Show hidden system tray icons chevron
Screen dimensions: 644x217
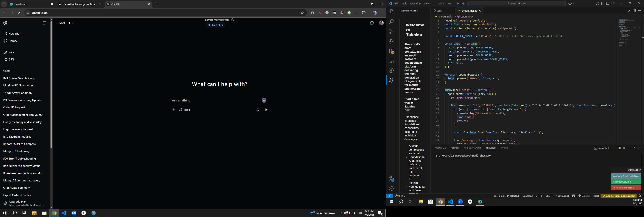click(x=341, y=213)
